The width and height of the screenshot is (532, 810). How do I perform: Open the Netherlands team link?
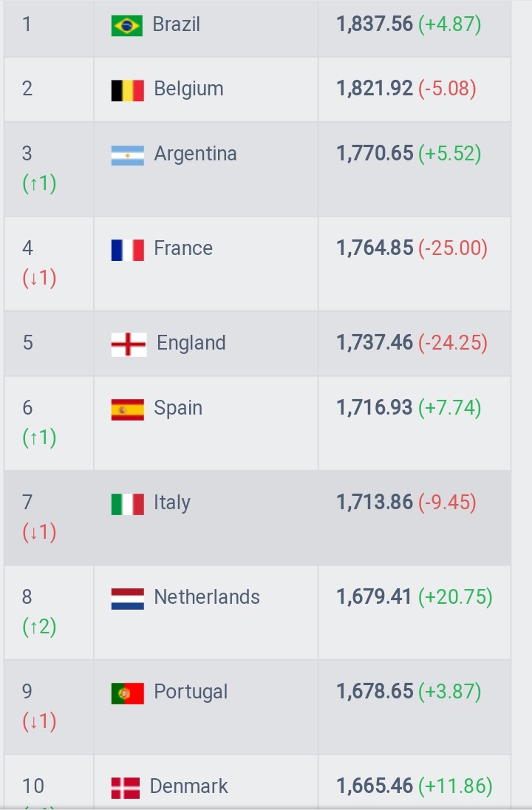click(x=207, y=597)
